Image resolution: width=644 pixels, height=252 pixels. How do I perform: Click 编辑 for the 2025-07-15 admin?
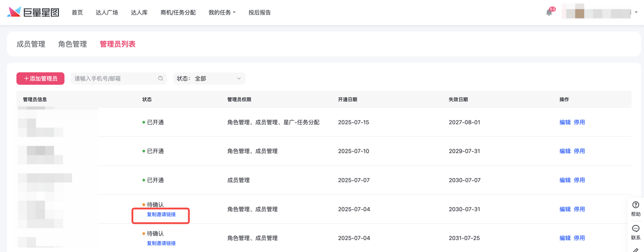click(565, 122)
